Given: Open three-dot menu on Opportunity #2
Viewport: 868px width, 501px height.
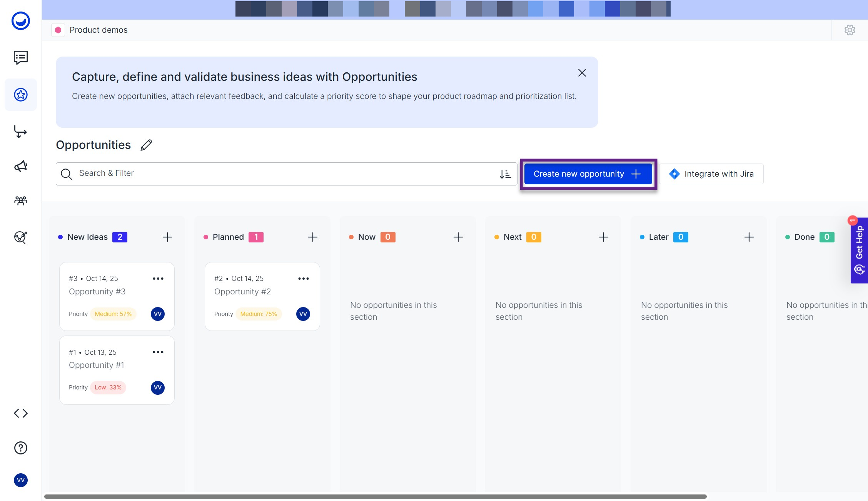Looking at the screenshot, I should 303,279.
